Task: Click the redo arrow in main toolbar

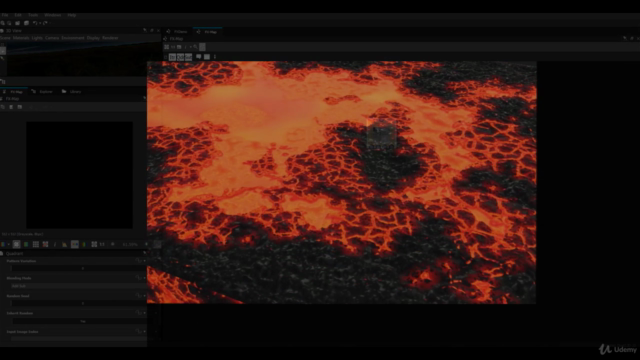Action: (45, 23)
